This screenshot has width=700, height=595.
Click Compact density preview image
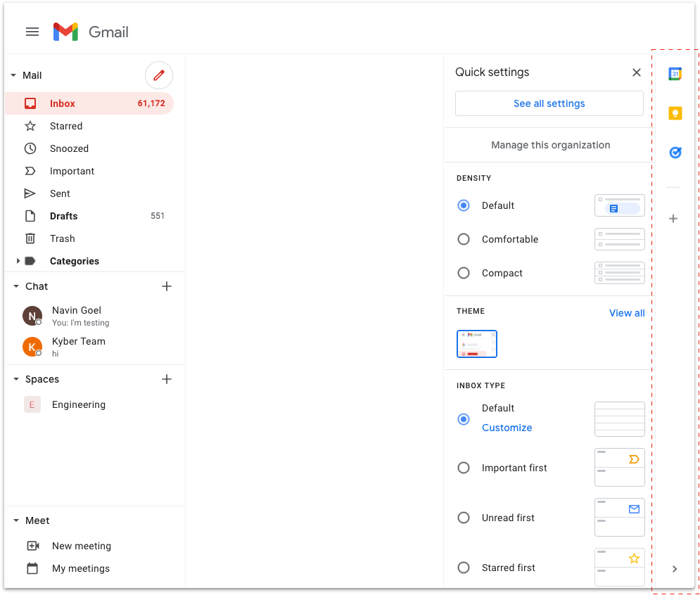pos(620,273)
